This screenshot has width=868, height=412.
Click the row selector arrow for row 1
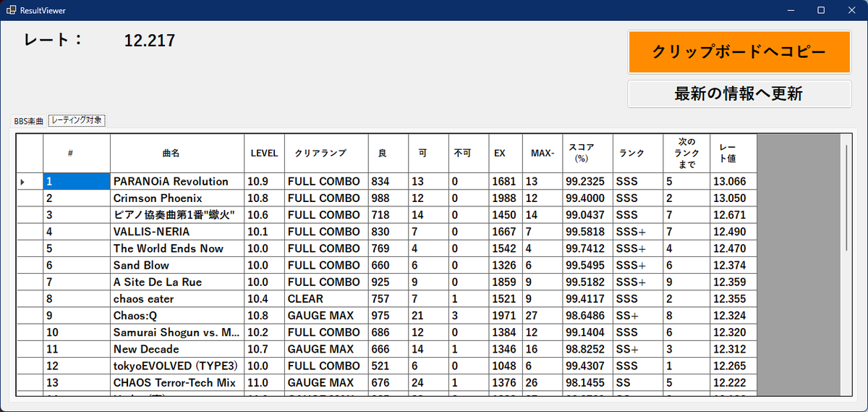pyautogui.click(x=30, y=182)
